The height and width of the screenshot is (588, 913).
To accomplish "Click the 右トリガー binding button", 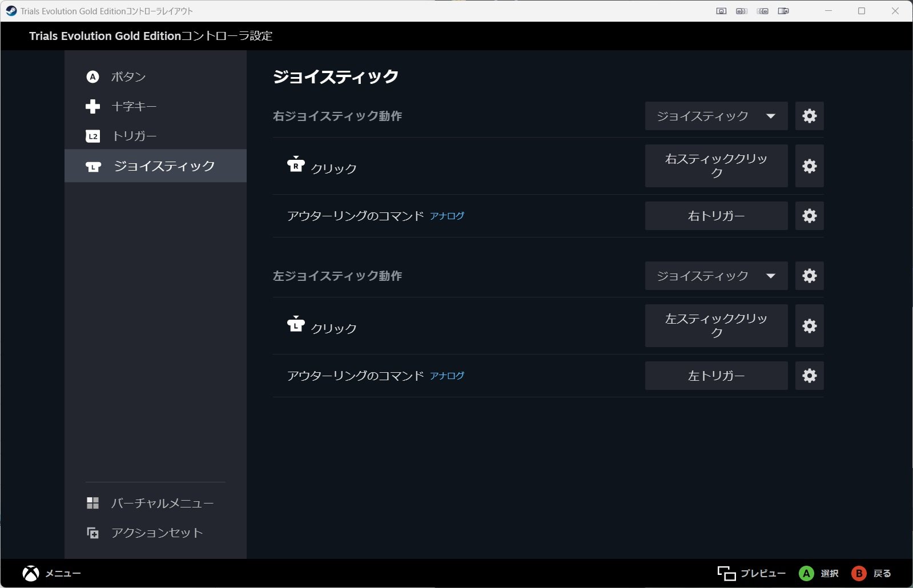I will [x=716, y=216].
